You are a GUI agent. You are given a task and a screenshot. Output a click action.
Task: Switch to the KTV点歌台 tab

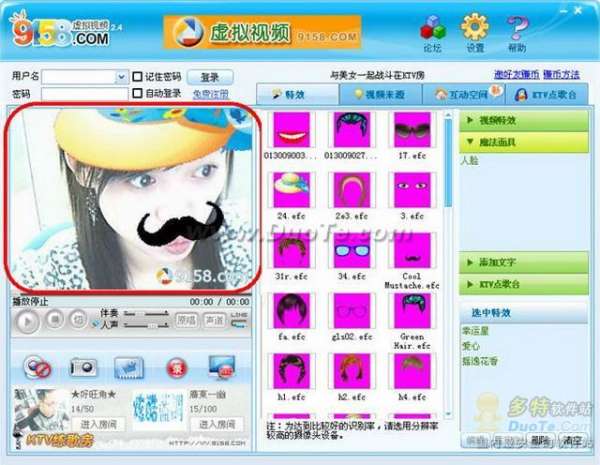[547, 94]
